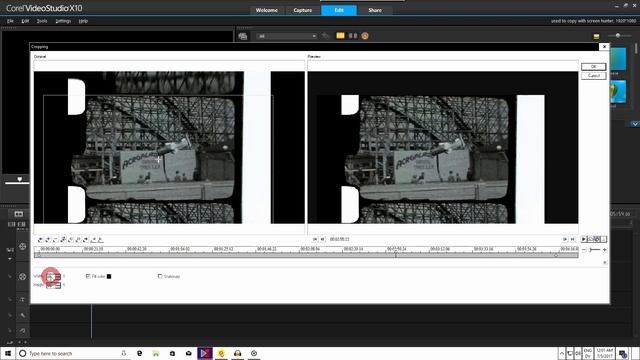Image resolution: width=640 pixels, height=360 pixels.
Task: Toggle the Stationary checkbox
Action: [x=160, y=276]
